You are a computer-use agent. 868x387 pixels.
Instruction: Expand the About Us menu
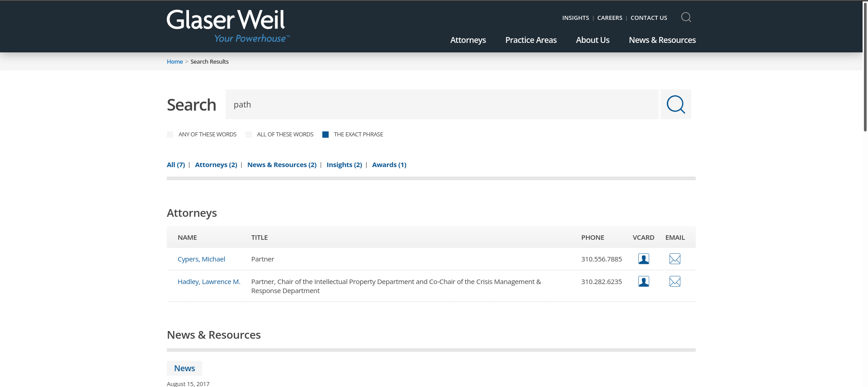pyautogui.click(x=592, y=40)
